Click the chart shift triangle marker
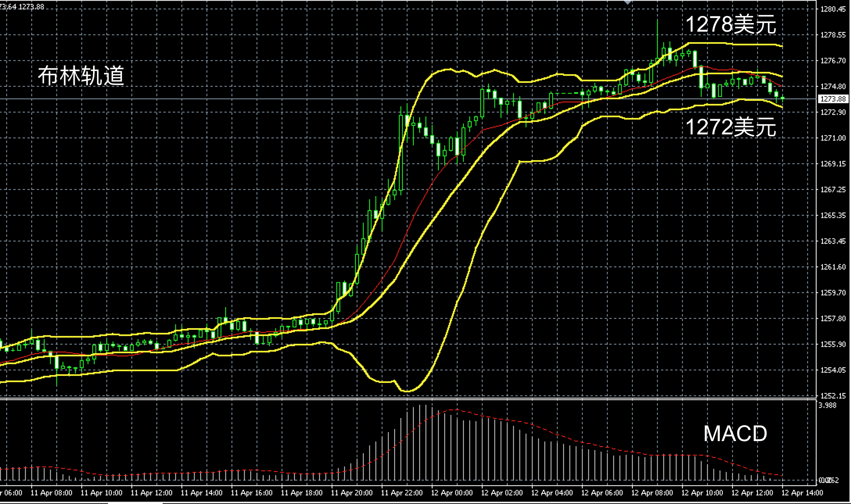The image size is (851, 504). click(628, 2)
